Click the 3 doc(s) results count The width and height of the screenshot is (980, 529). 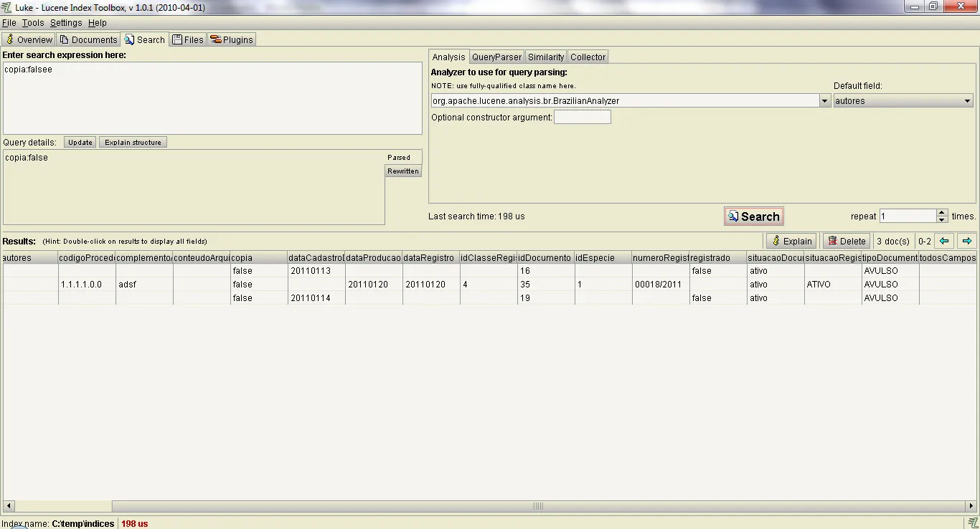tap(893, 242)
